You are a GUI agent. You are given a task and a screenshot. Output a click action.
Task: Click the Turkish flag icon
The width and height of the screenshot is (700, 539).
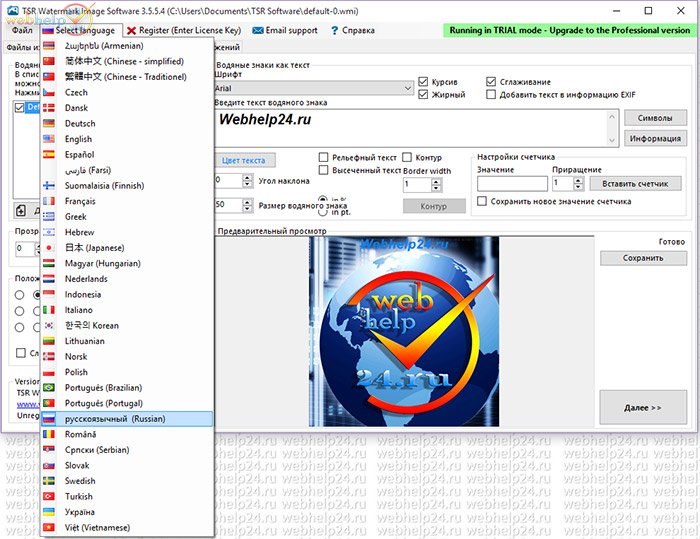(49, 496)
